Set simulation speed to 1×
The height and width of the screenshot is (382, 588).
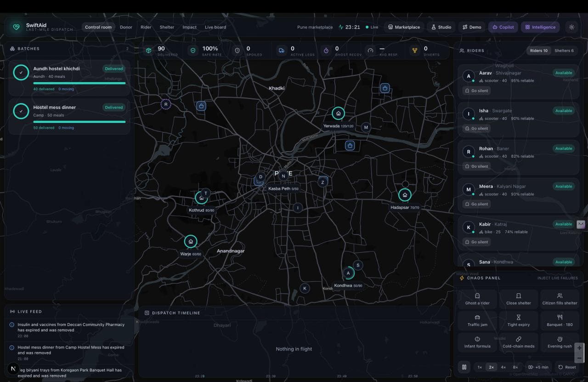click(x=480, y=367)
